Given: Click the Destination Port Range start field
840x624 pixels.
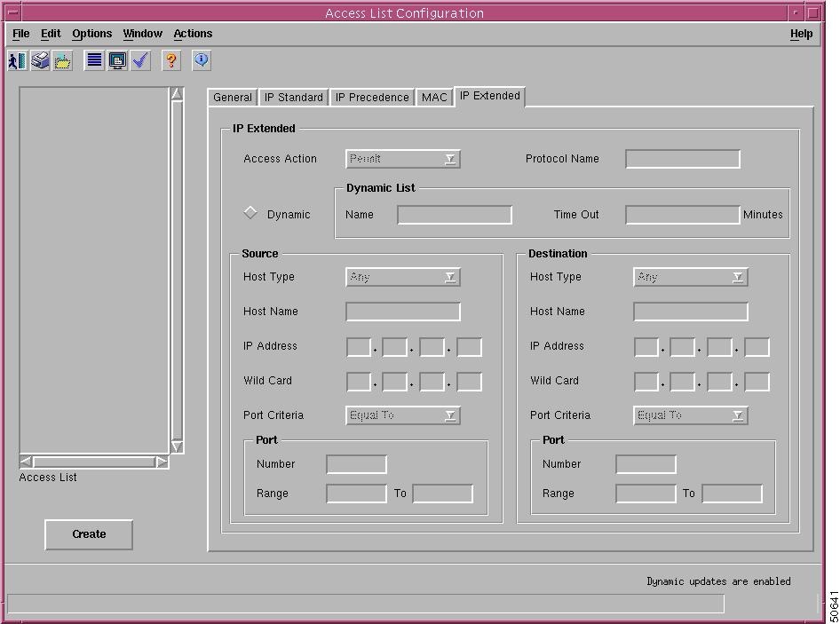Looking at the screenshot, I should (x=646, y=494).
